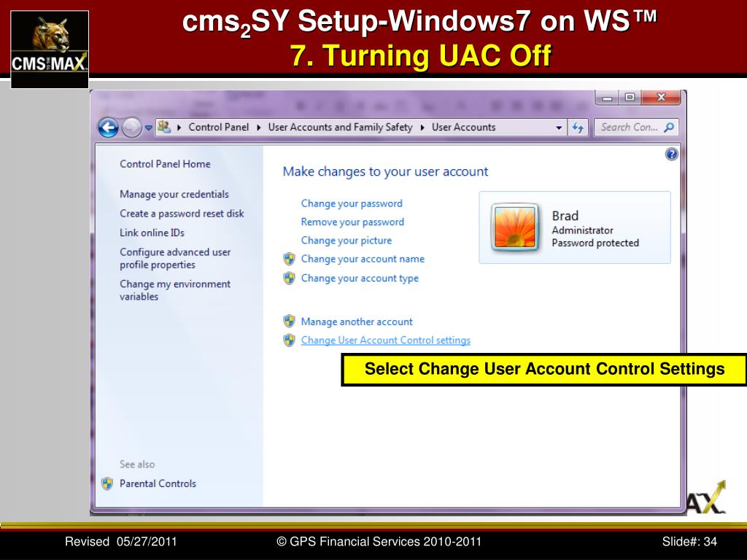Click shield icon beside Change your account type
Screen dimensions: 747x560
(x=289, y=278)
